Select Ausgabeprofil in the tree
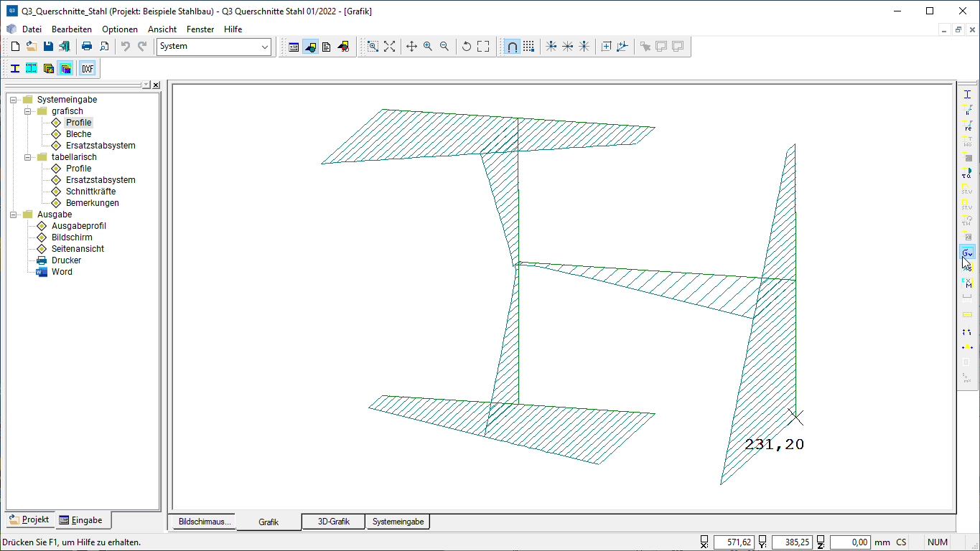The width and height of the screenshot is (980, 551). [x=78, y=226]
